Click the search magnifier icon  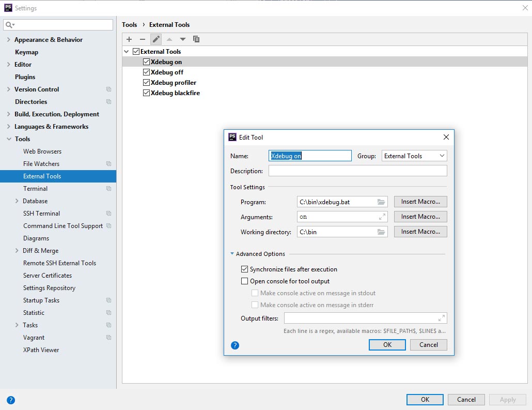10,25
